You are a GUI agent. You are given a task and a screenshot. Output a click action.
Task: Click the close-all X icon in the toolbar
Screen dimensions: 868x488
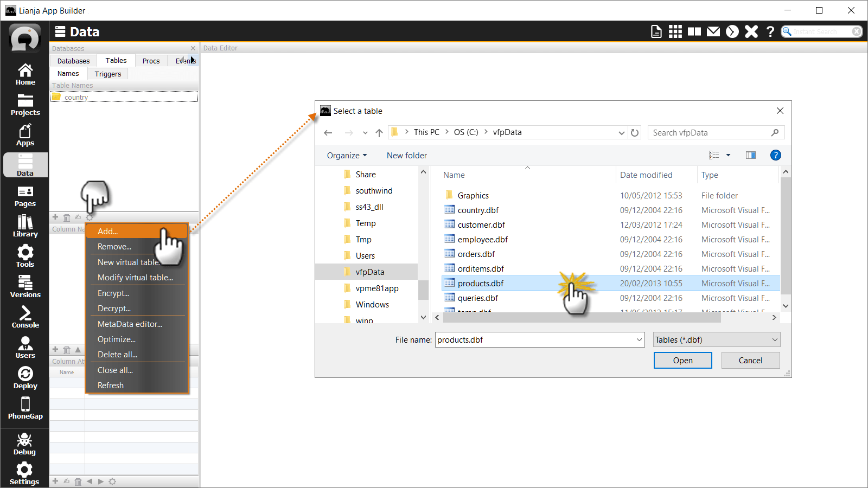point(751,31)
